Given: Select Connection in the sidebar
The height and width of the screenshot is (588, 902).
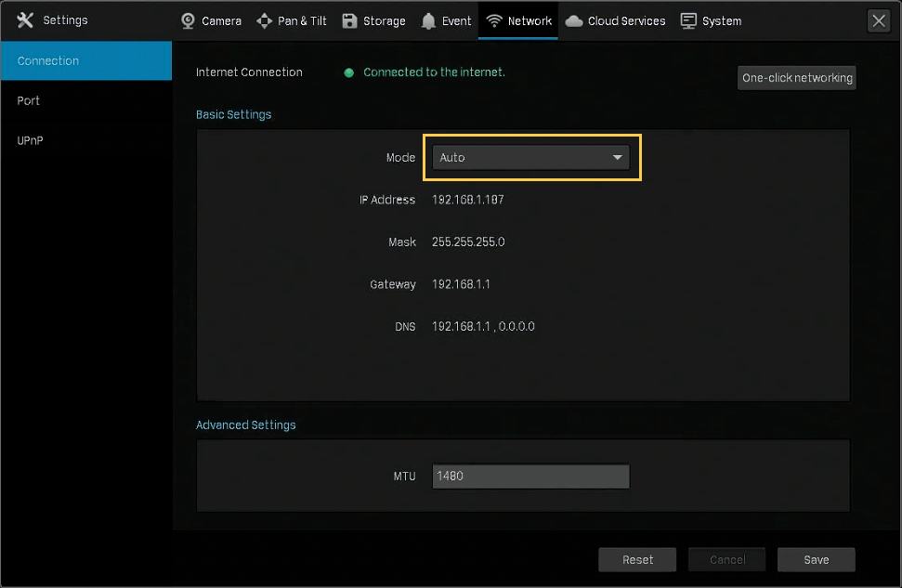Looking at the screenshot, I should pos(86,60).
